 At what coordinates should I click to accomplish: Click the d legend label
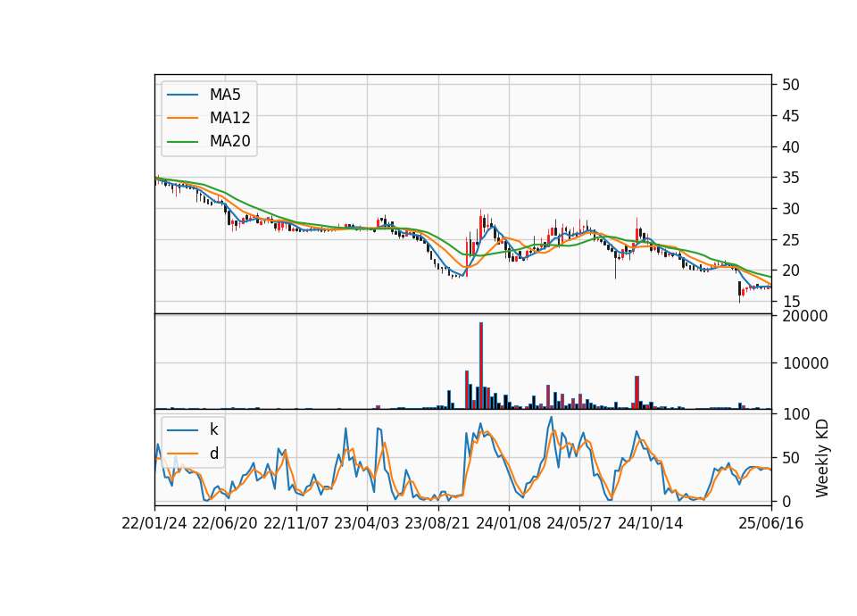click(214, 454)
